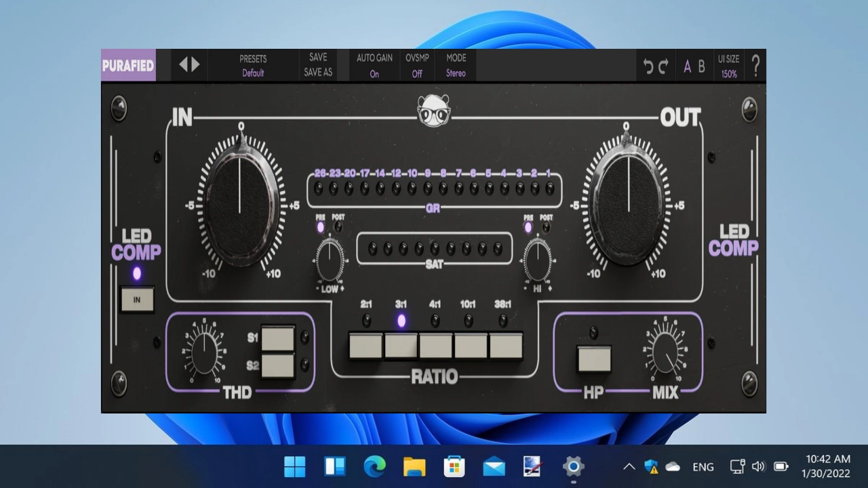868x488 pixels.
Task: Open Windows Security tray icon
Action: click(x=652, y=466)
